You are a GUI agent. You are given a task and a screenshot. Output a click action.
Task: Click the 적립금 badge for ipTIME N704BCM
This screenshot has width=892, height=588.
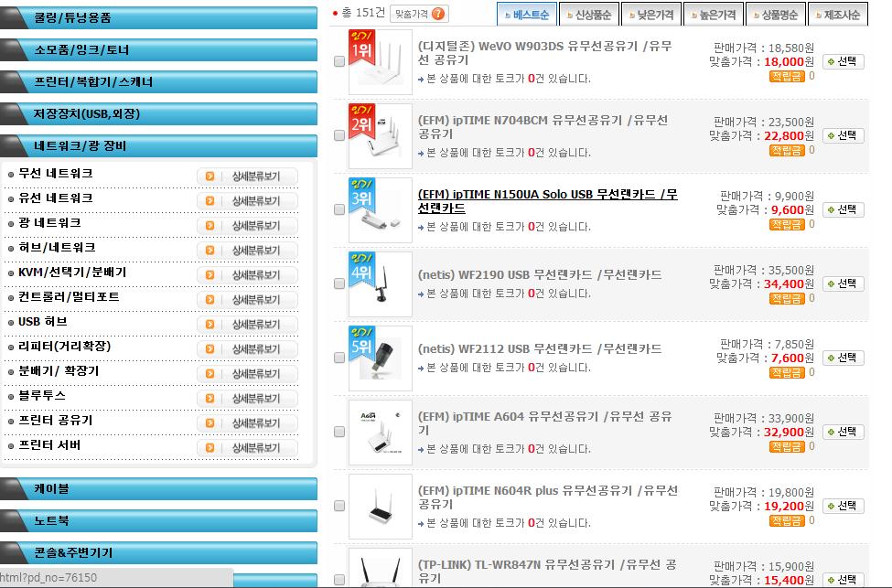[x=786, y=151]
